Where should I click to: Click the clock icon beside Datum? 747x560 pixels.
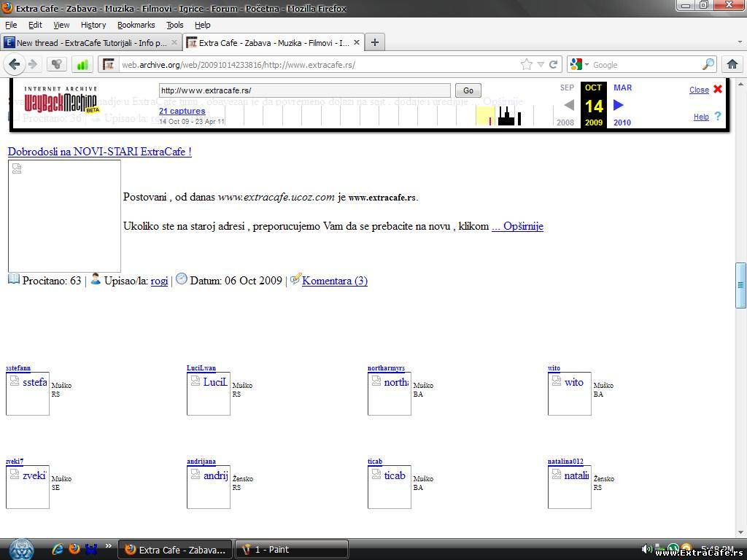pos(182,279)
